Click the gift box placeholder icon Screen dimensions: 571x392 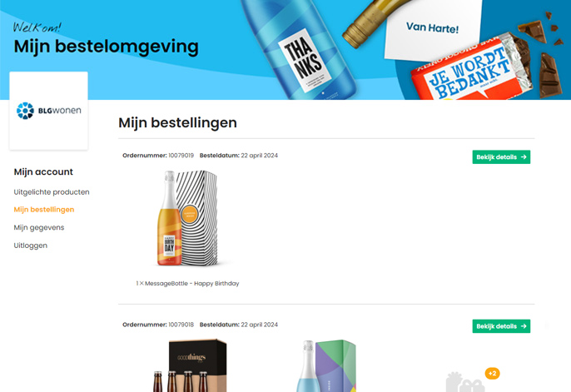465,382
